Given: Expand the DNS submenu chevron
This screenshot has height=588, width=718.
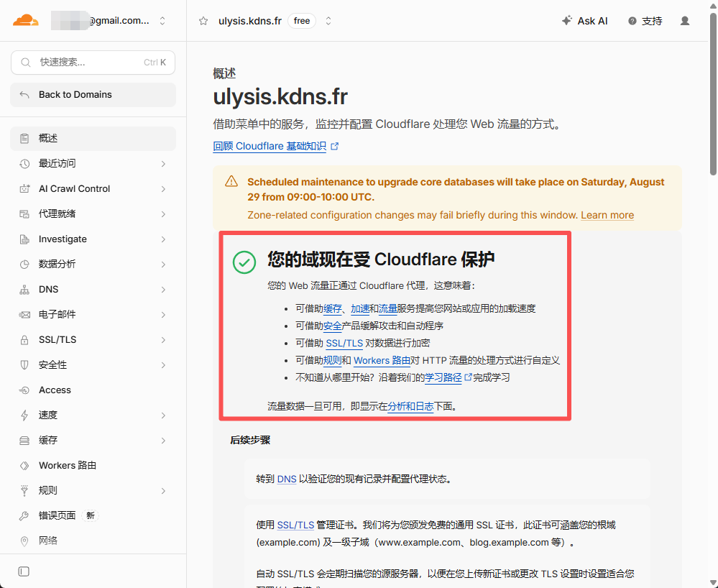Looking at the screenshot, I should [x=163, y=290].
